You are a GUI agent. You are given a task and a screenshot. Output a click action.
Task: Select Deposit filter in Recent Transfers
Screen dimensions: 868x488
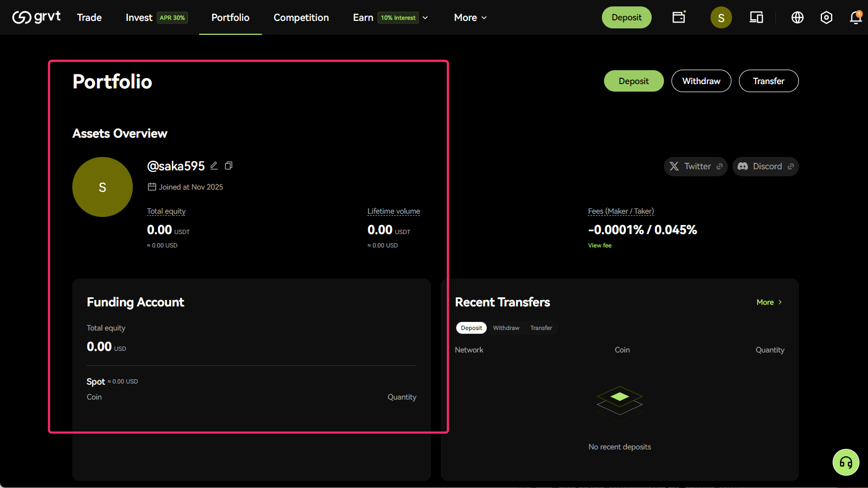(471, 328)
